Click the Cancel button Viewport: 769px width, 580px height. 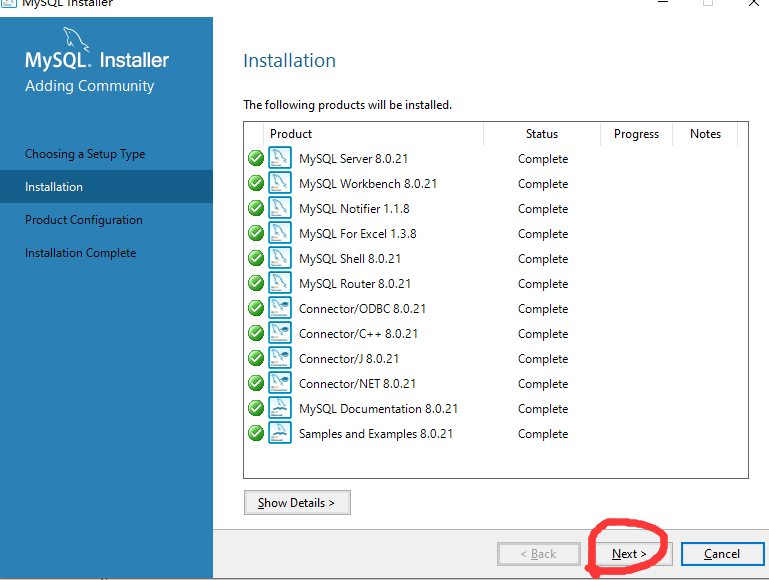click(722, 554)
